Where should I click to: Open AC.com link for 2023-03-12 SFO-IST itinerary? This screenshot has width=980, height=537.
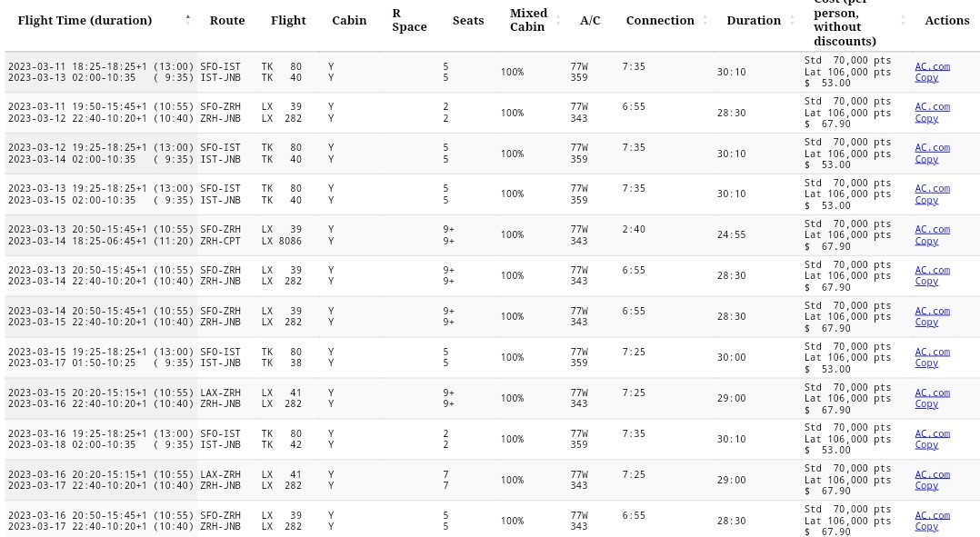tap(932, 147)
